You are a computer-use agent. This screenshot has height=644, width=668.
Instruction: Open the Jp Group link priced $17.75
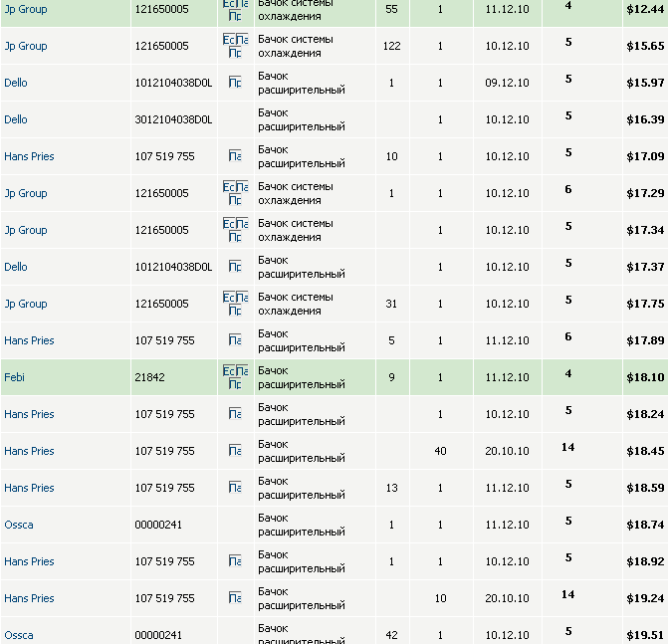pyautogui.click(x=26, y=304)
